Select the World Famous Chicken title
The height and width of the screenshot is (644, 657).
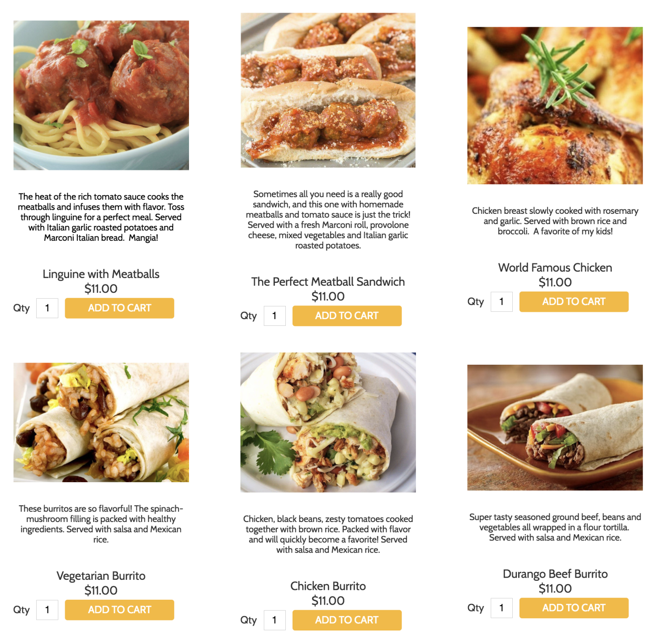(555, 268)
